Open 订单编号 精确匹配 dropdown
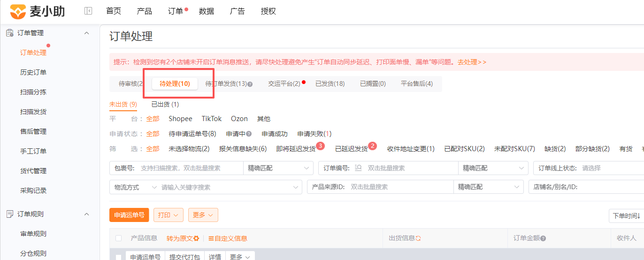Image resolution: width=644 pixels, height=260 pixels. [493, 168]
